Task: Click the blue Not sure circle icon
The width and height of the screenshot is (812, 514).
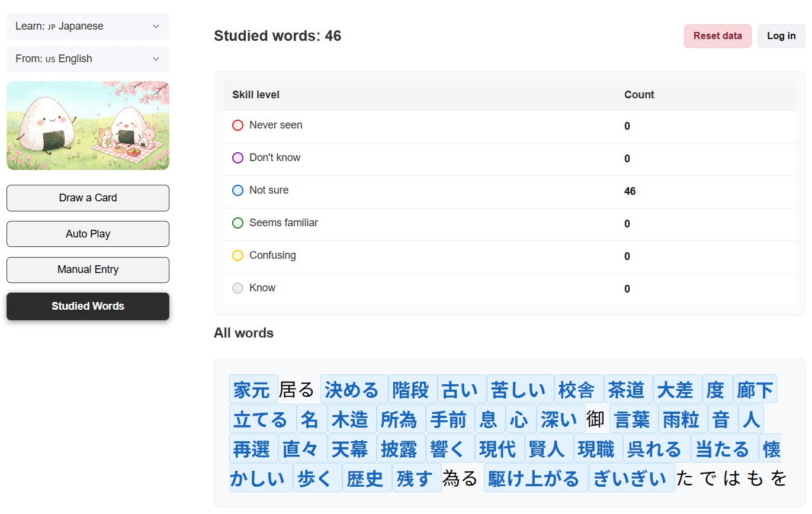Action: tap(237, 190)
